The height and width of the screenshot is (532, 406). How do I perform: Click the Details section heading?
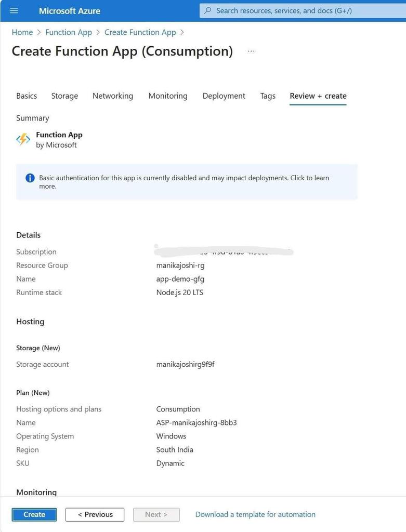(28, 235)
